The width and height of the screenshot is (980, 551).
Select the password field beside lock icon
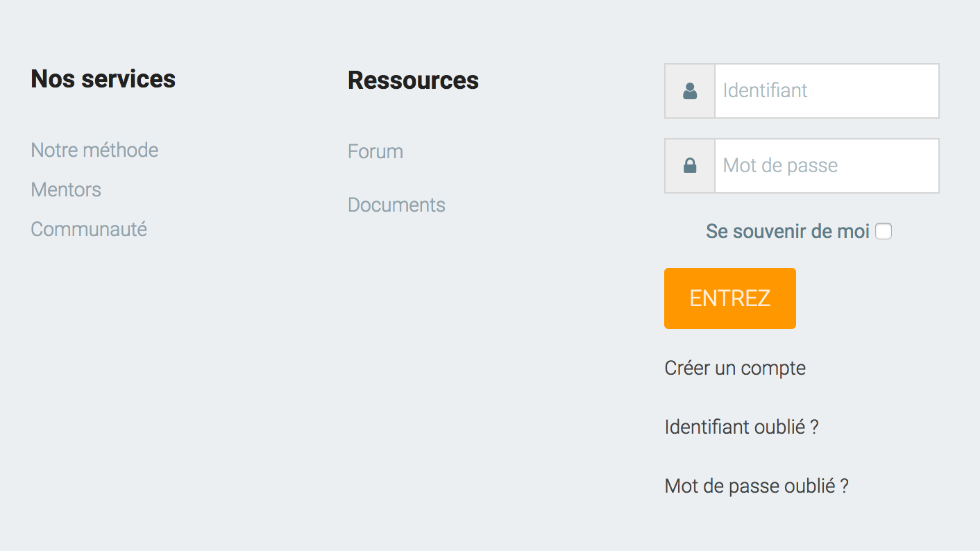pos(826,166)
